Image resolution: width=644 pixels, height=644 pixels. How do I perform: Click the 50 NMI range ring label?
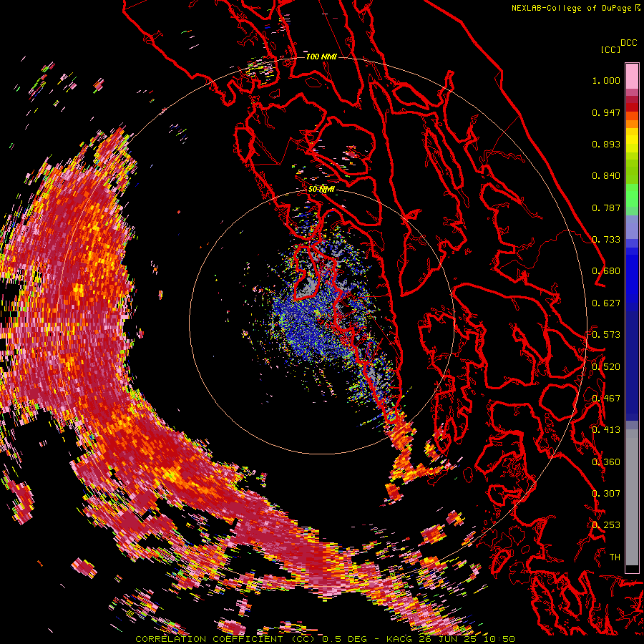coord(321,190)
